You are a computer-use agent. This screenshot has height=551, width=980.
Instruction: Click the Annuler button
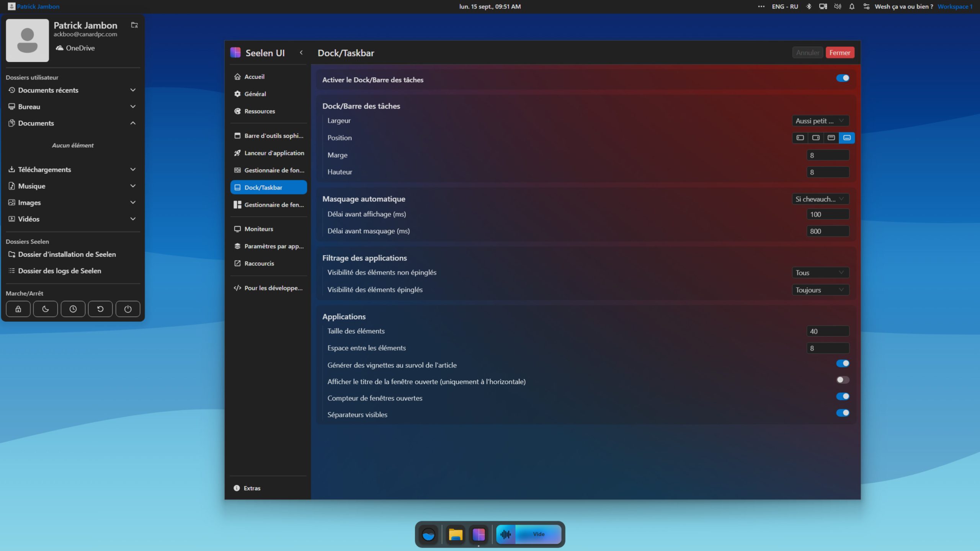point(807,52)
